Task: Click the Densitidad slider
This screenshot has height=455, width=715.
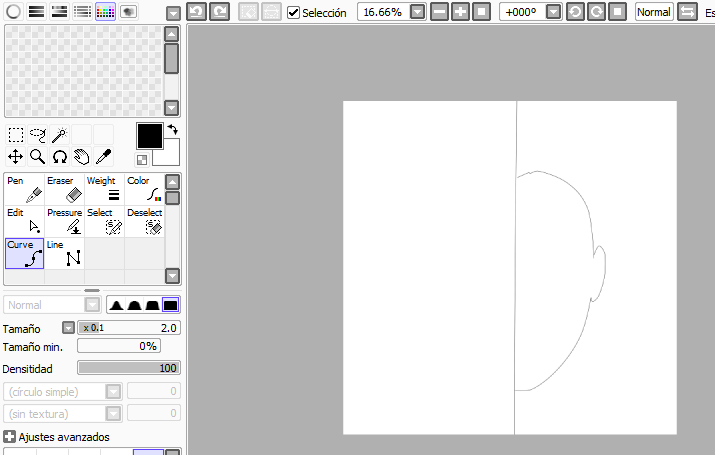Action: (x=129, y=368)
